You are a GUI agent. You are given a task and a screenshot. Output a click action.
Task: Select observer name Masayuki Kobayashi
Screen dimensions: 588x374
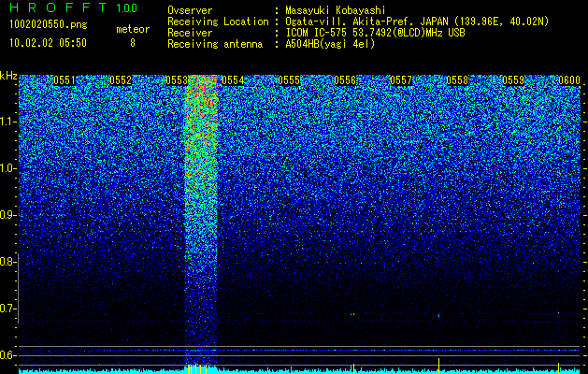[336, 10]
